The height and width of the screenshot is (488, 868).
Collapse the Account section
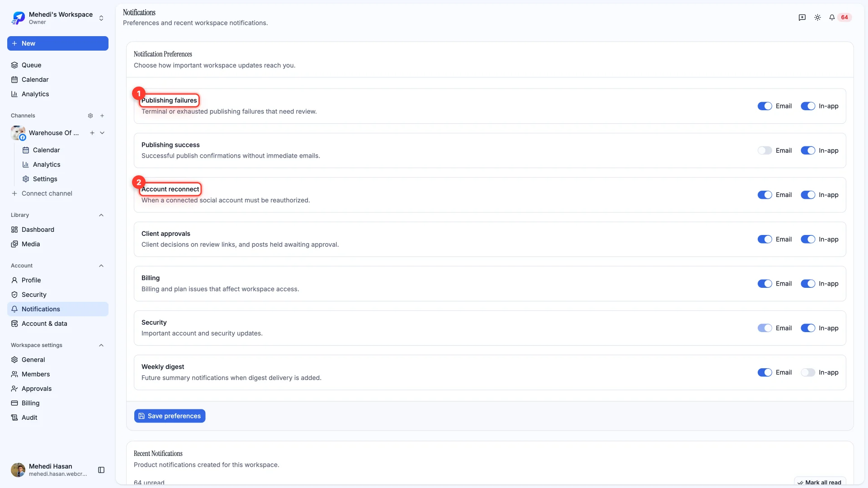point(101,266)
